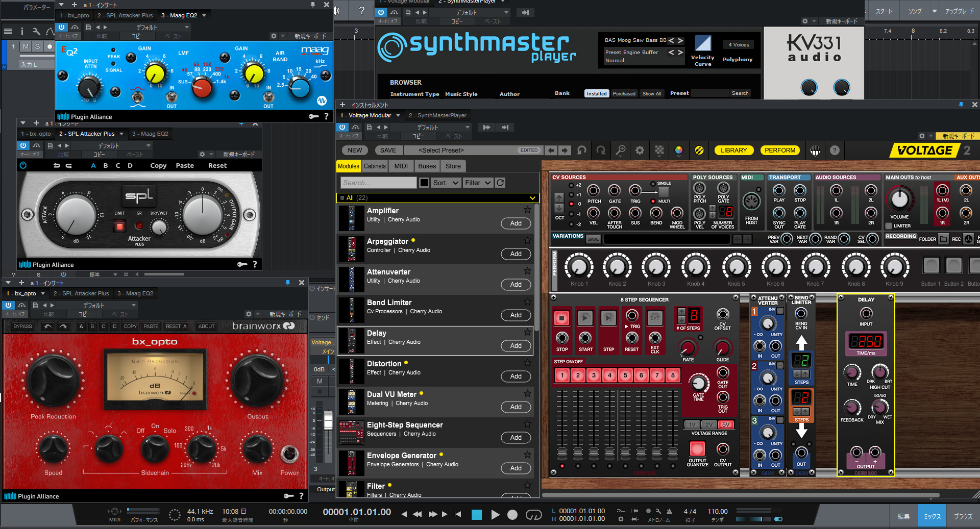This screenshot has height=529, width=980.
Task: Toggle power on Voltage Modular plugin header
Action: point(342,128)
